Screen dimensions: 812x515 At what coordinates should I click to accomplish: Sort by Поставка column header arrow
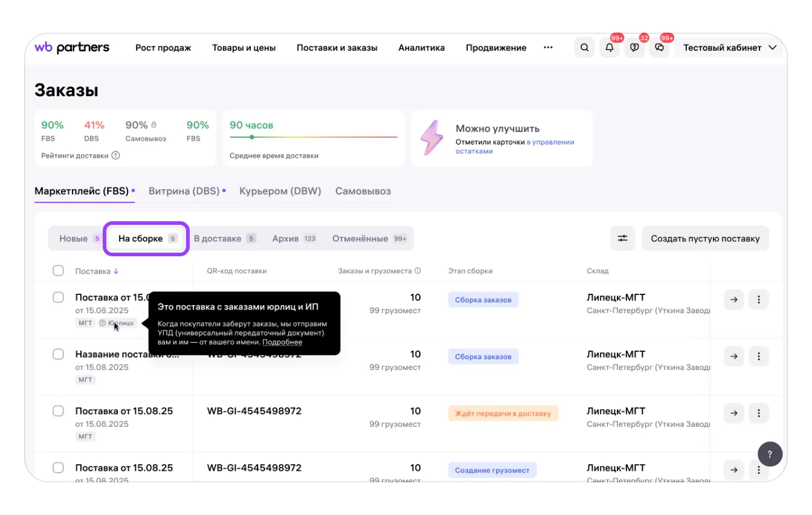116,271
